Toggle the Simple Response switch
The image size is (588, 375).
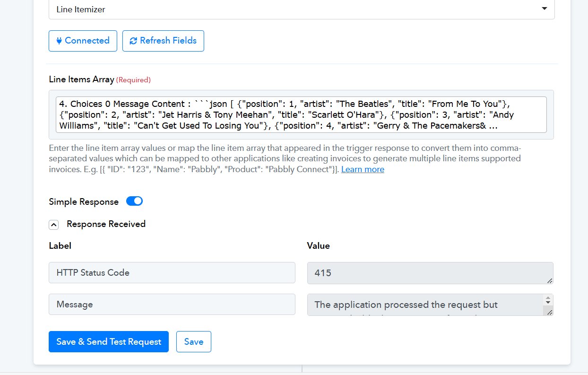point(134,201)
